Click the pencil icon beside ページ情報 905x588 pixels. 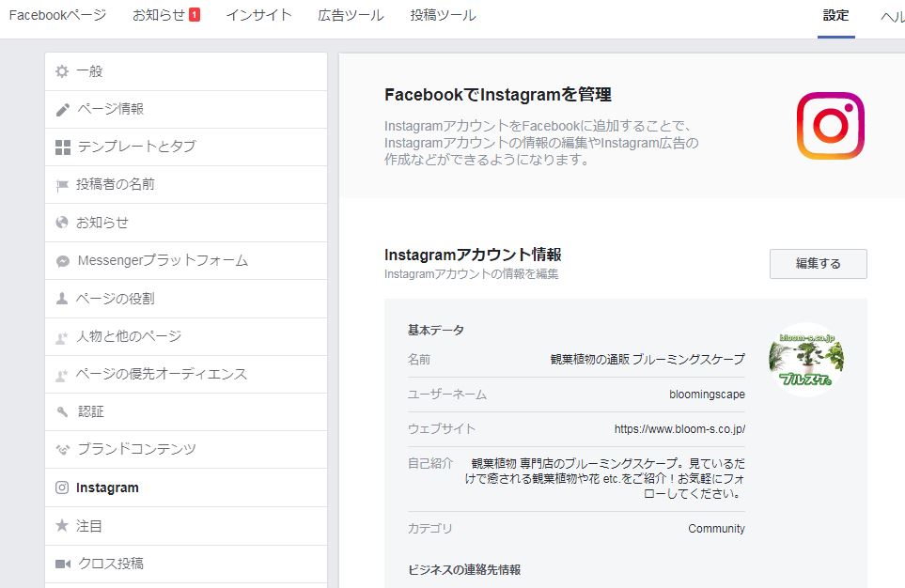coord(62,109)
